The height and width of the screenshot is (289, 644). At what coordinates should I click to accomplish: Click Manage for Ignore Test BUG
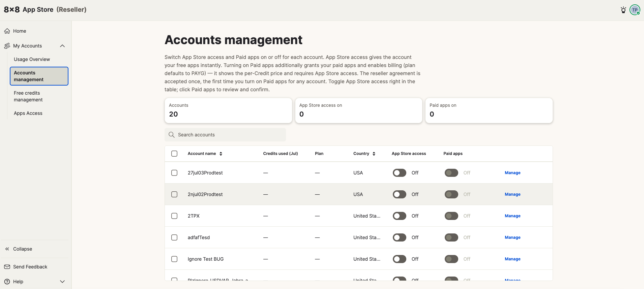coord(513,259)
